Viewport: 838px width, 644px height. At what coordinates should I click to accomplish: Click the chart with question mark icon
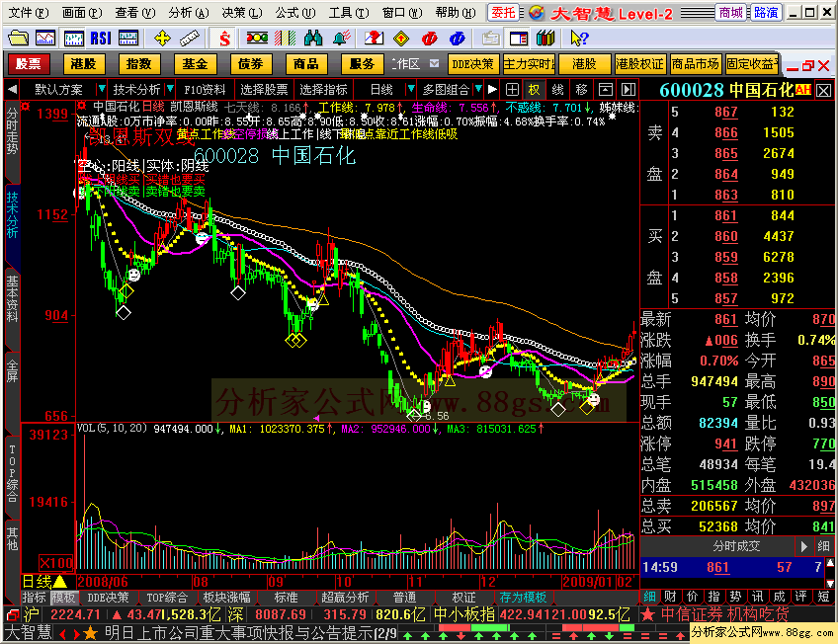pos(374,38)
